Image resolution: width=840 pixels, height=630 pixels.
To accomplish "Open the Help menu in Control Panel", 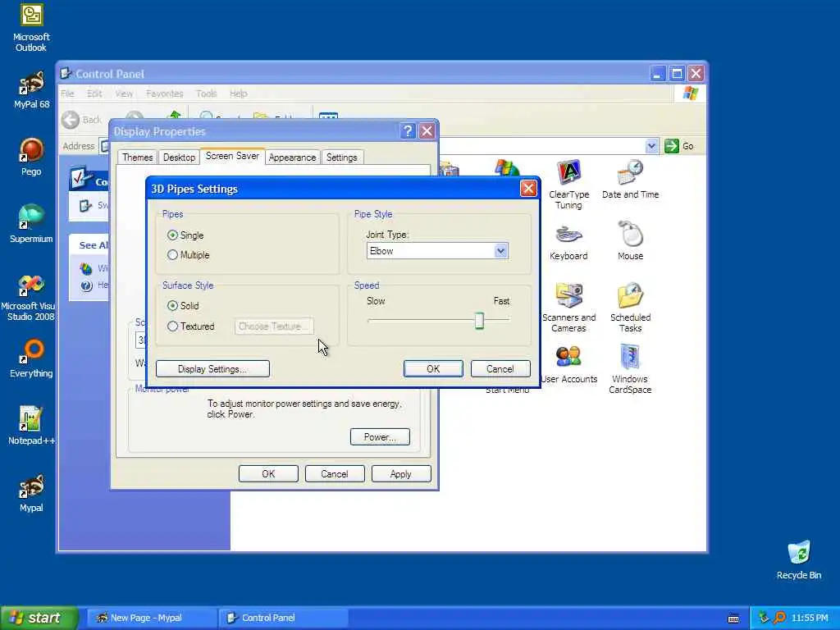I will pyautogui.click(x=239, y=94).
